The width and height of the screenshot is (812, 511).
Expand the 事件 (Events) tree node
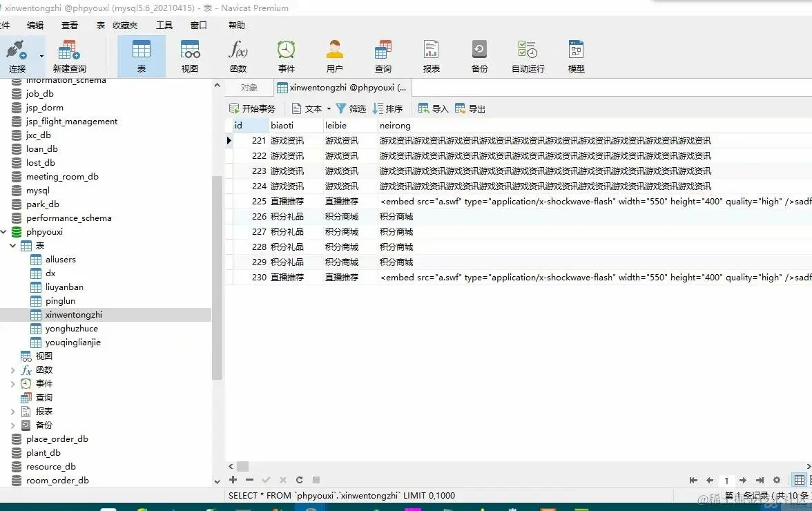[13, 384]
